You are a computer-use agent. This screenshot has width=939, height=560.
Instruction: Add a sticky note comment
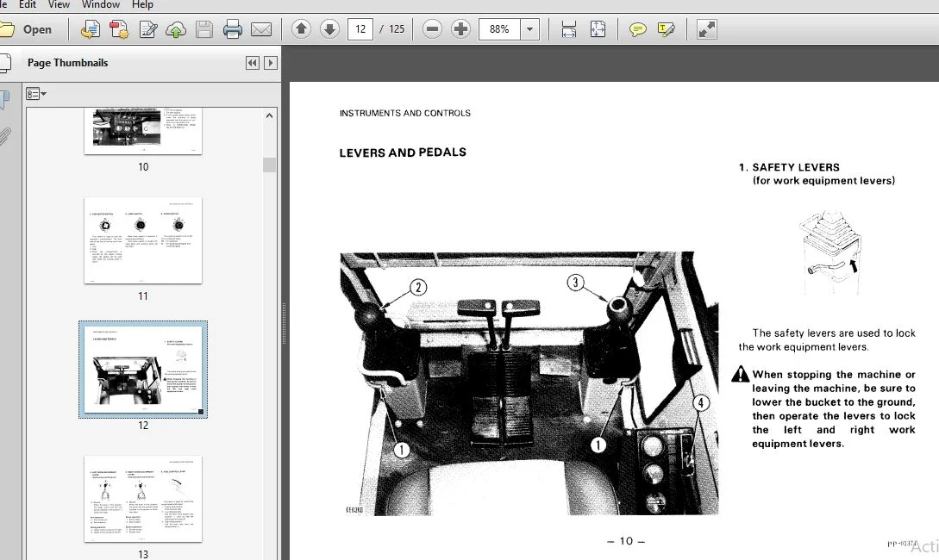click(x=638, y=28)
